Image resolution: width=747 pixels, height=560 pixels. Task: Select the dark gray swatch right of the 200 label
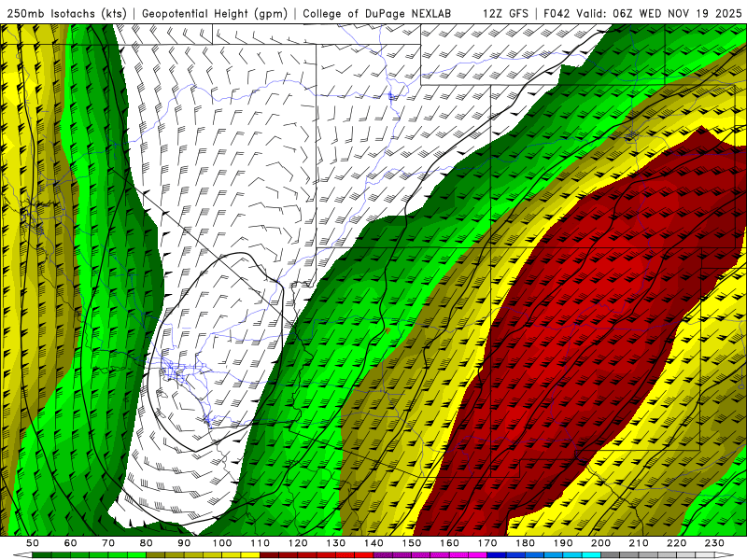(x=611, y=555)
